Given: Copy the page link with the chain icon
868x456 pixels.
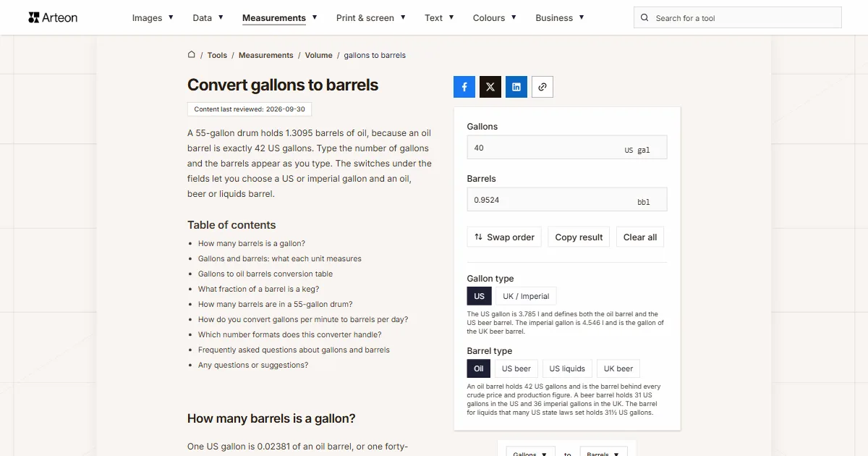Looking at the screenshot, I should (542, 87).
